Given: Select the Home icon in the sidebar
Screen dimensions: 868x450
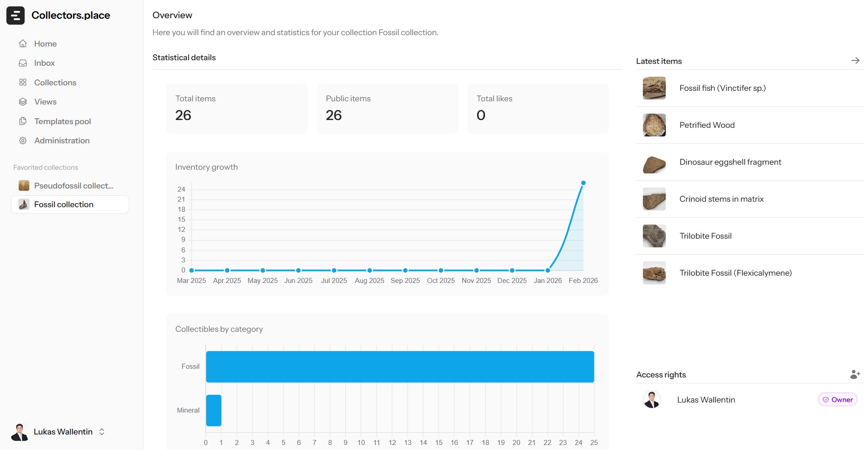Looking at the screenshot, I should (23, 43).
